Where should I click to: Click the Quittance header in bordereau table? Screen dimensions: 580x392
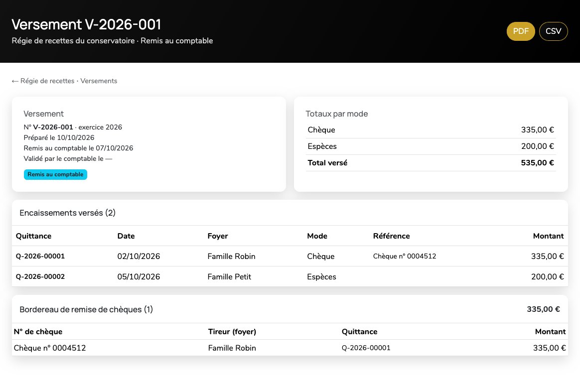click(360, 332)
